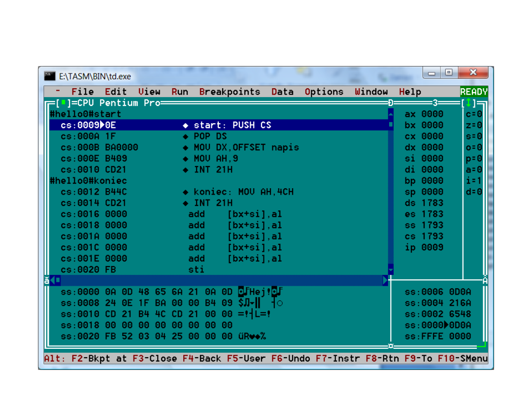This screenshot has width=532, height=399.
Task: Click horizontal scrollbar right arrow
Action: 385,280
